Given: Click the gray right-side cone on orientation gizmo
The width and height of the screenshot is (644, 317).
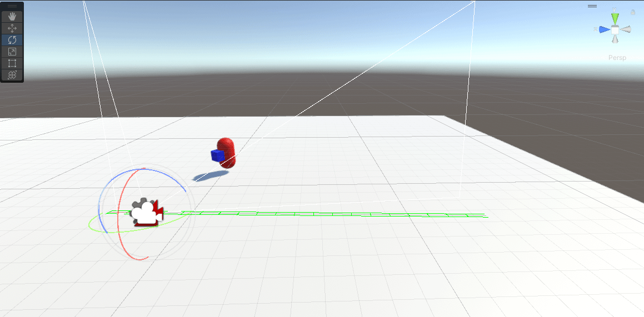Looking at the screenshot, I should point(626,29).
